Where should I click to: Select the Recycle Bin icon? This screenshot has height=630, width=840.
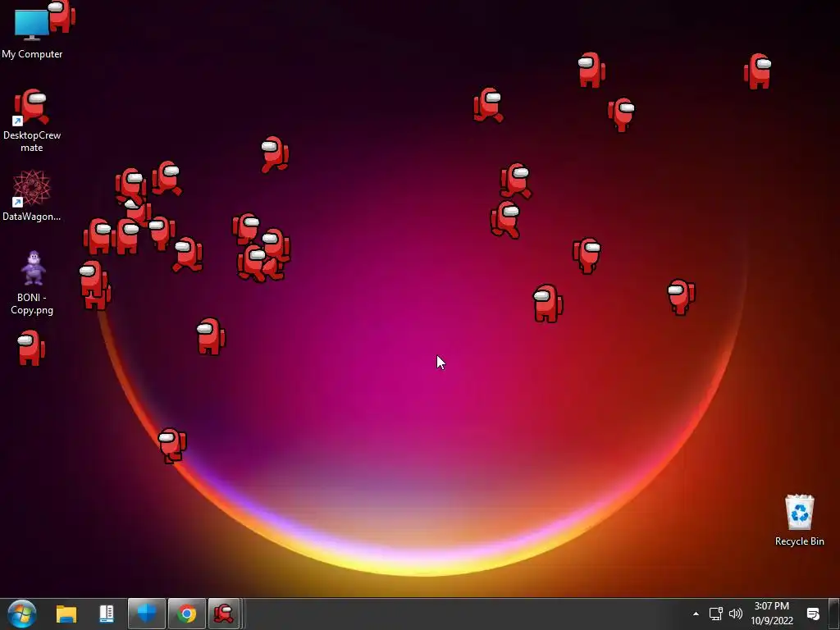(799, 520)
